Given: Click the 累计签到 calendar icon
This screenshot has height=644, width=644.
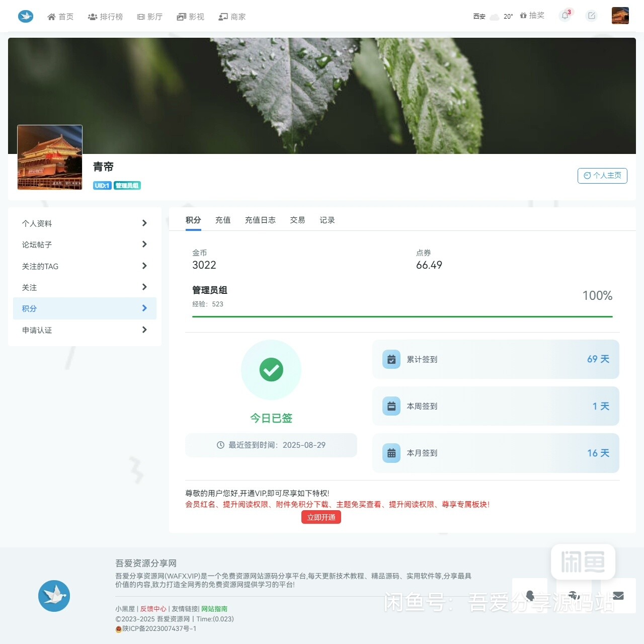Looking at the screenshot, I should [391, 359].
